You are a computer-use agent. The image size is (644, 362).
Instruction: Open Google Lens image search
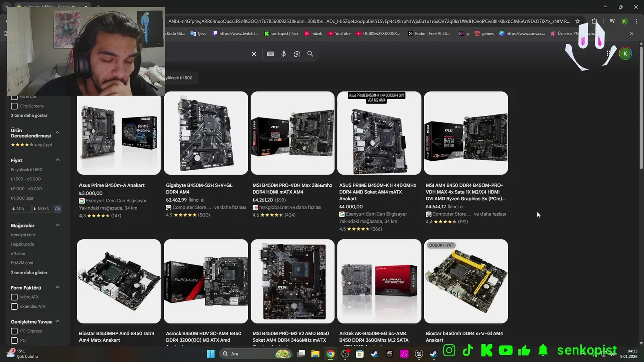(x=297, y=54)
